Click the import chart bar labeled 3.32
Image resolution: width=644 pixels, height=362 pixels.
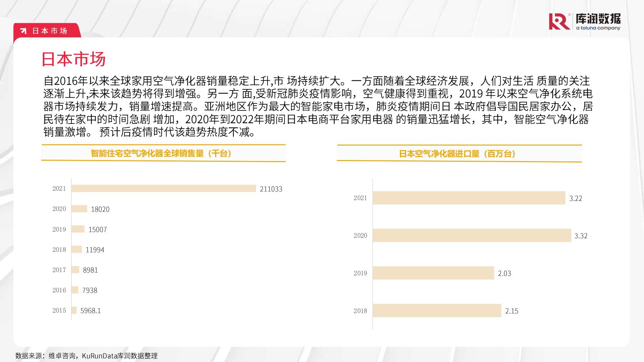[472, 235]
